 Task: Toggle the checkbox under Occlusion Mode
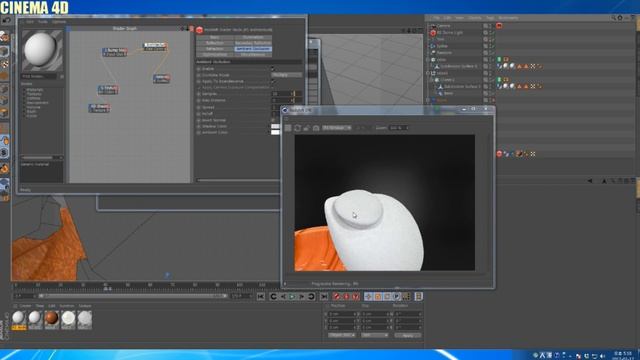tap(273, 81)
